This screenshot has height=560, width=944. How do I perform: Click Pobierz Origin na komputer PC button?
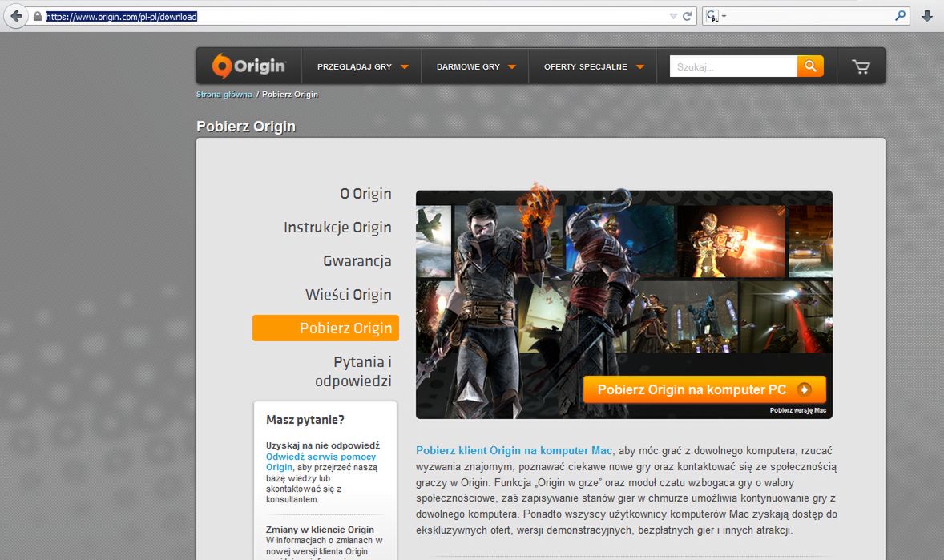pyautogui.click(x=704, y=389)
